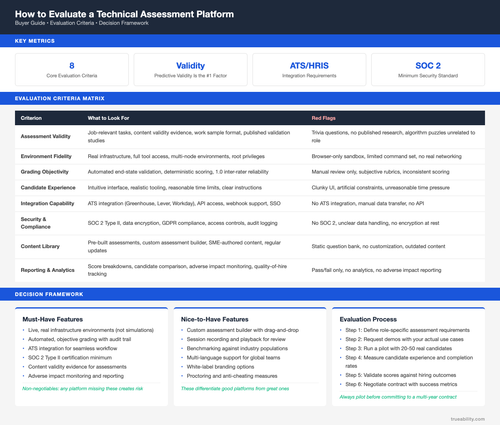Select the 'Grading Objectivity' row label

pyautogui.click(x=45, y=172)
